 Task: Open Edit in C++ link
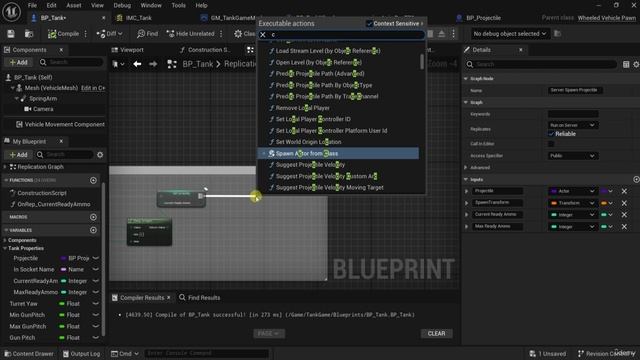tap(93, 88)
